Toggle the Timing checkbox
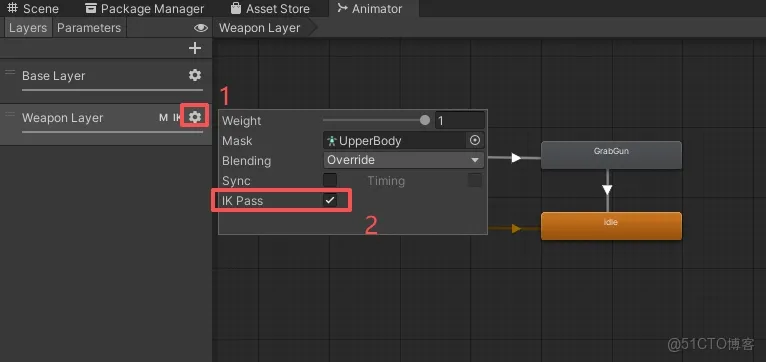The image size is (766, 362). (x=475, y=180)
